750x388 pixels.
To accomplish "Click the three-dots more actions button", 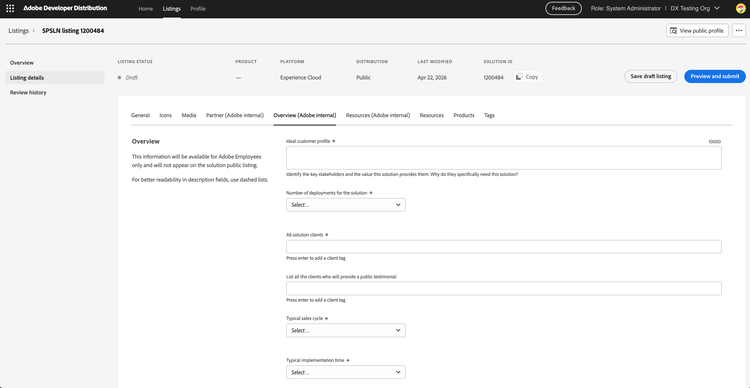I will point(739,31).
